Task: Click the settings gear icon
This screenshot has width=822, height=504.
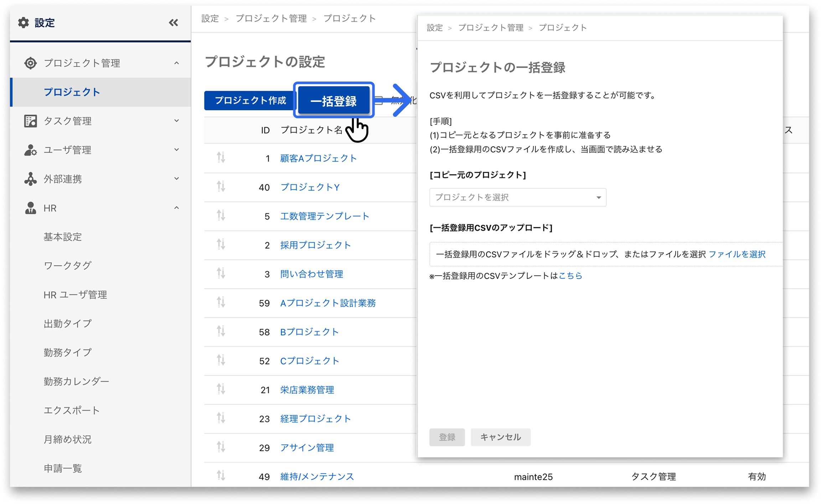Action: coord(24,23)
